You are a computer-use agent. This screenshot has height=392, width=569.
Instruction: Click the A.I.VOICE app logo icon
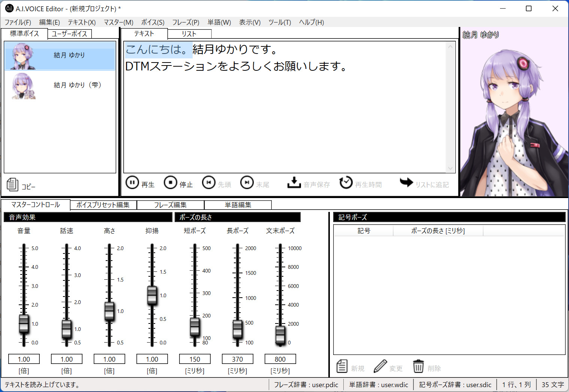(9, 8)
